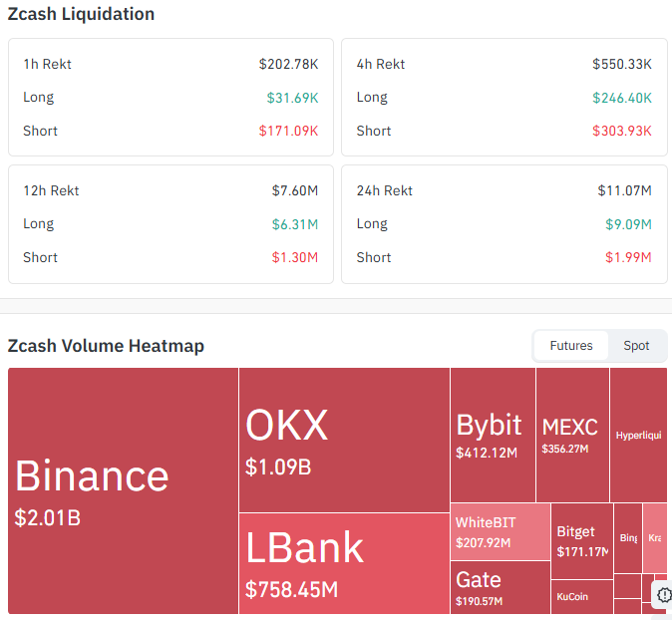Click the 4h Short value $303.93K
The image size is (672, 620).
click(x=622, y=131)
